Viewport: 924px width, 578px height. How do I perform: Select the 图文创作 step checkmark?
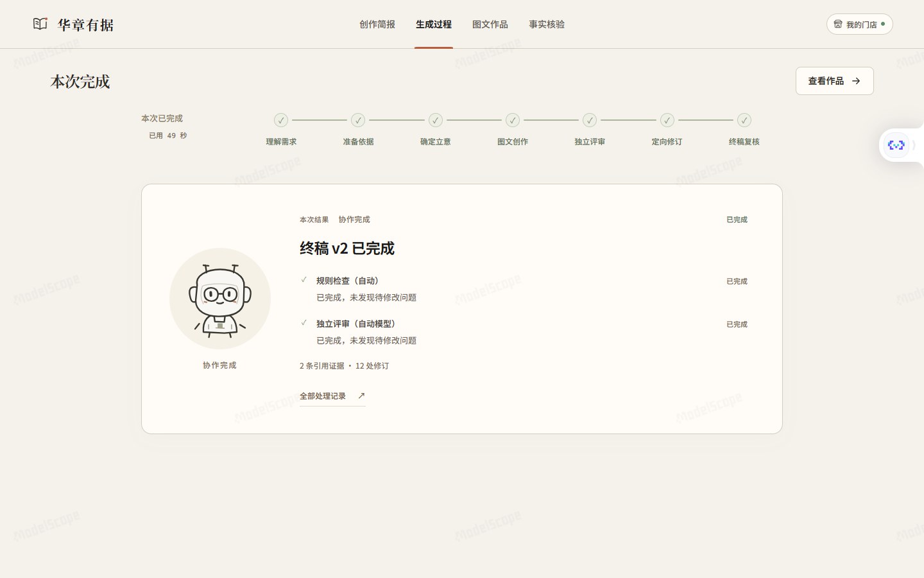click(x=513, y=120)
